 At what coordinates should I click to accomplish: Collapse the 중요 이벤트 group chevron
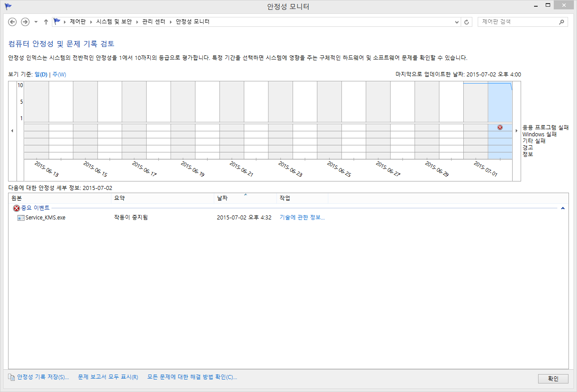[563, 208]
